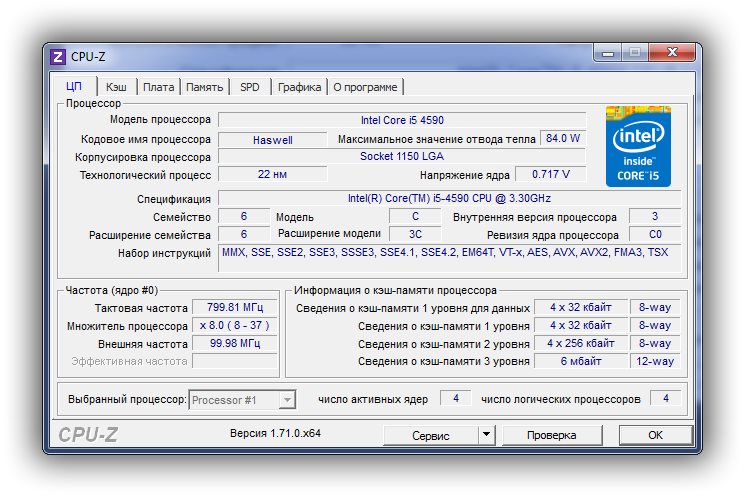Click the Расширение семейства value 6

coord(244,234)
